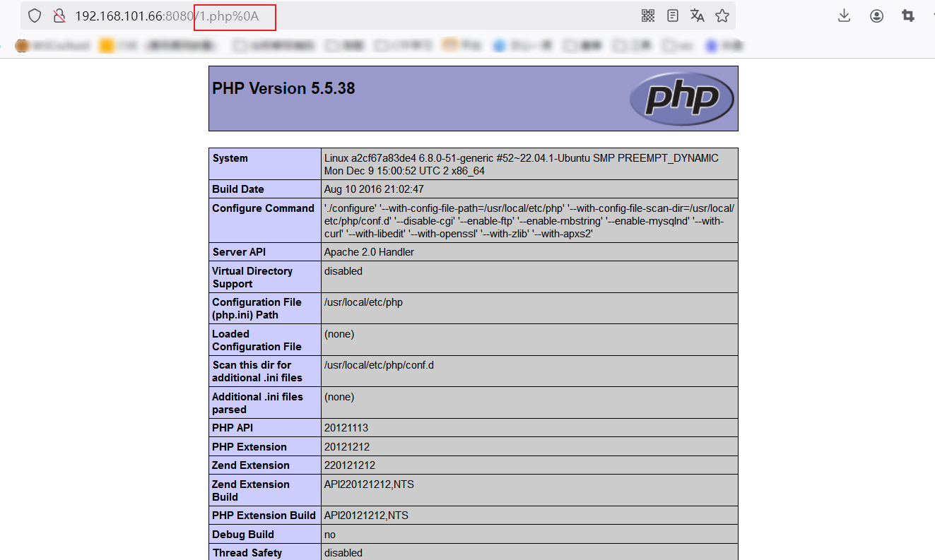
Task: Click the Loaded Configuration File (none) value
Action: point(339,334)
